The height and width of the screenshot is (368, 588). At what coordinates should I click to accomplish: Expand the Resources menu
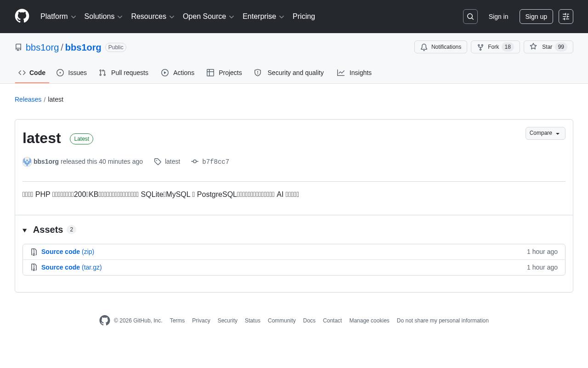pos(153,17)
